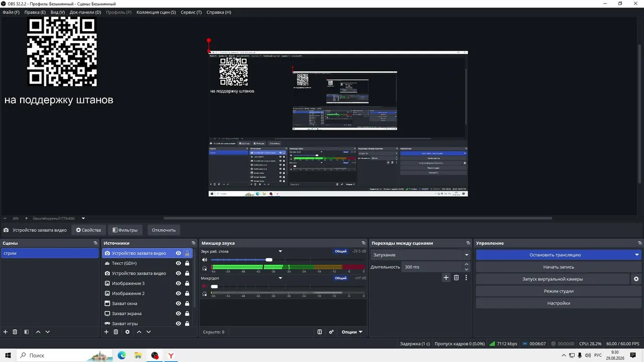Image resolution: width=644 pixels, height=362 pixels.
Task: Add a new source in the Источники panel
Action: pyautogui.click(x=106, y=332)
